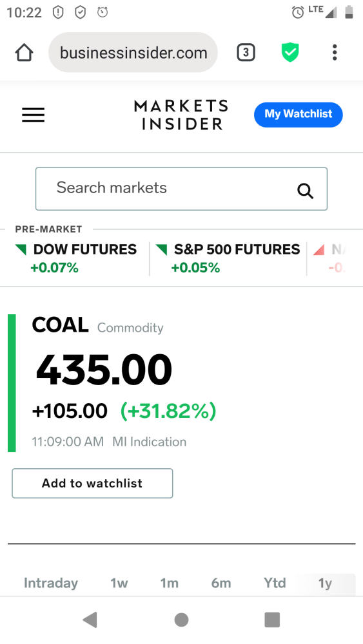The height and width of the screenshot is (644, 363).
Task: Tap the green shield security icon
Action: [290, 53]
